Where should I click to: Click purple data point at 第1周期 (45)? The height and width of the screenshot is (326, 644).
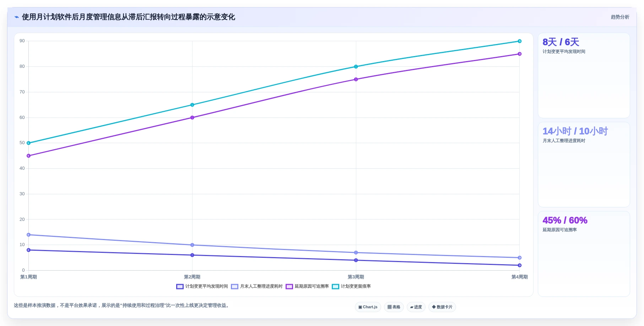(x=29, y=156)
